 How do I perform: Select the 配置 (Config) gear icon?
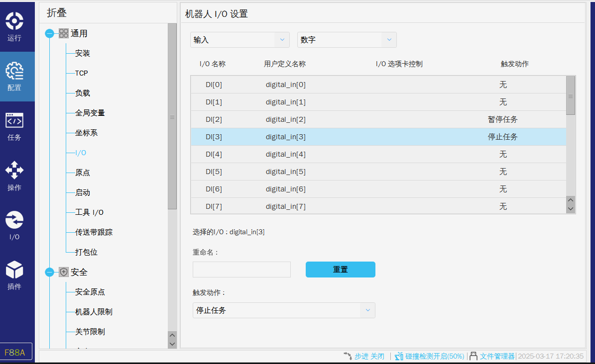pos(14,72)
